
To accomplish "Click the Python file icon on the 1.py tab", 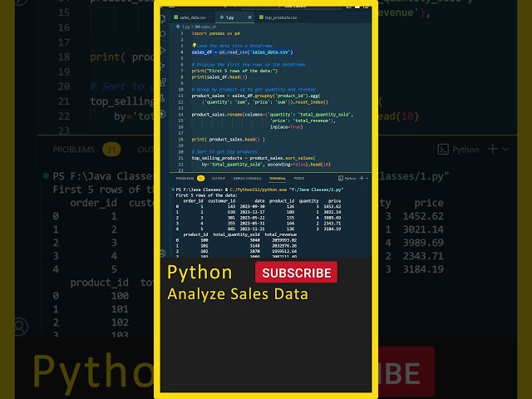I will [222, 17].
